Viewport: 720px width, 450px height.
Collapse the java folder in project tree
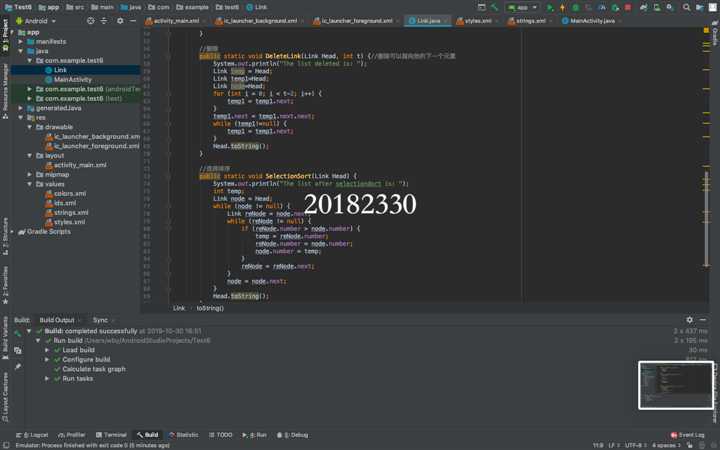pos(21,51)
